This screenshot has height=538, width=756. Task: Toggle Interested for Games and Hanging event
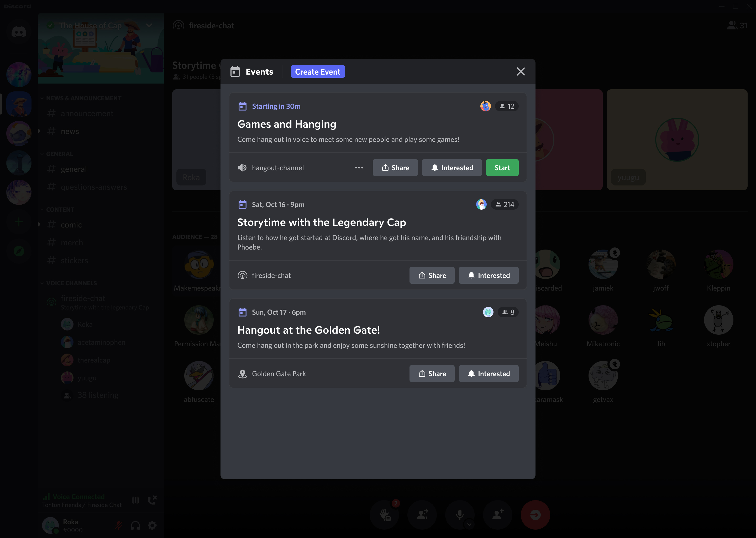(451, 168)
